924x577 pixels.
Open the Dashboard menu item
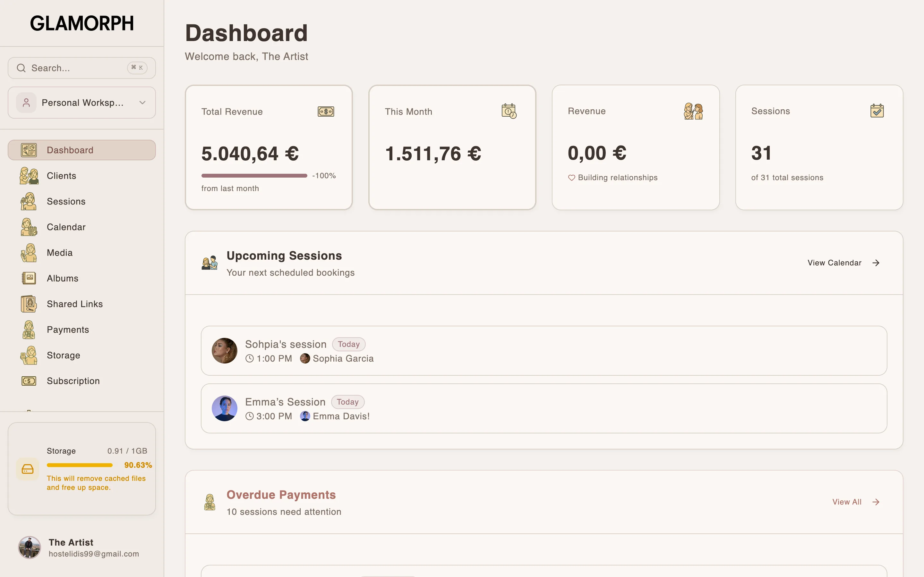pos(82,150)
